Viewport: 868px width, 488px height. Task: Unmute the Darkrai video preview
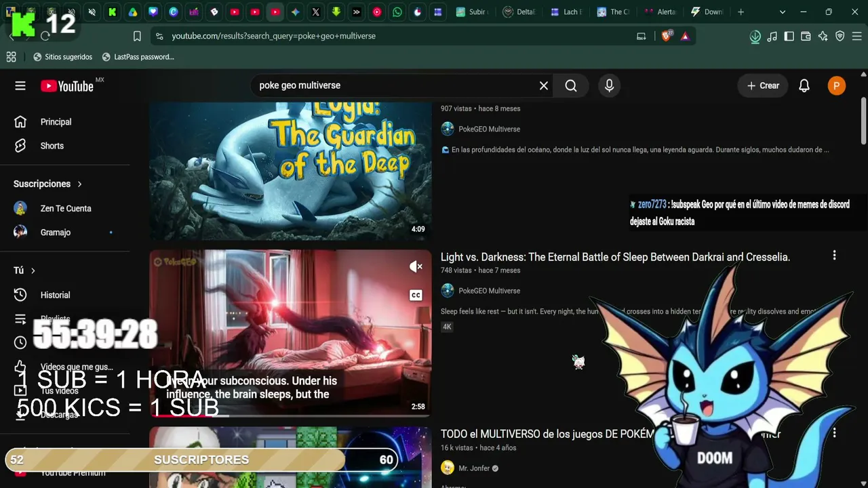pos(416,267)
